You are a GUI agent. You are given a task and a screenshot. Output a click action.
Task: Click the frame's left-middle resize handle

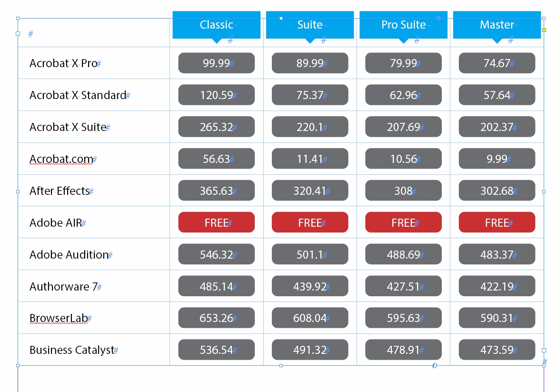(x=18, y=191)
